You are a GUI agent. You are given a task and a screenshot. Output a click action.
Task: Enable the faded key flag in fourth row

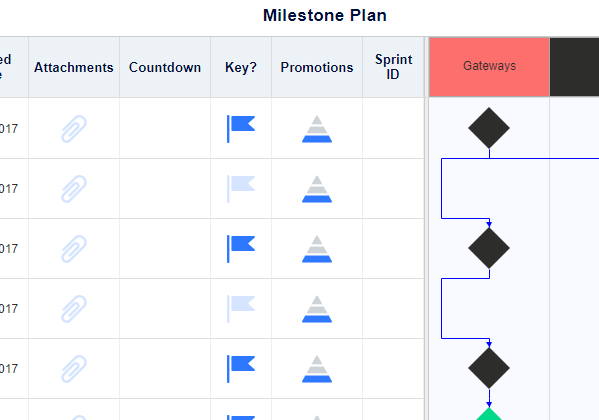pos(241,309)
